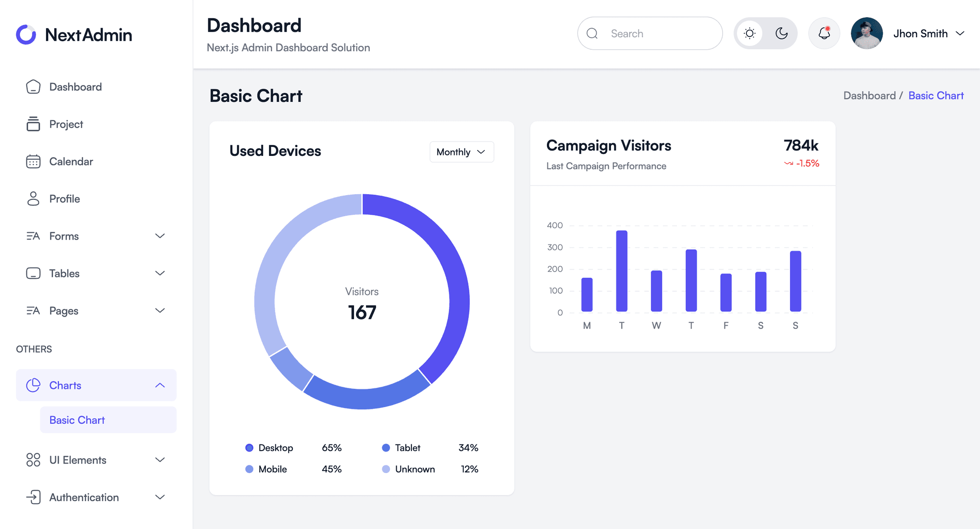
Task: Click the Tables icon in sidebar
Action: [x=33, y=273]
